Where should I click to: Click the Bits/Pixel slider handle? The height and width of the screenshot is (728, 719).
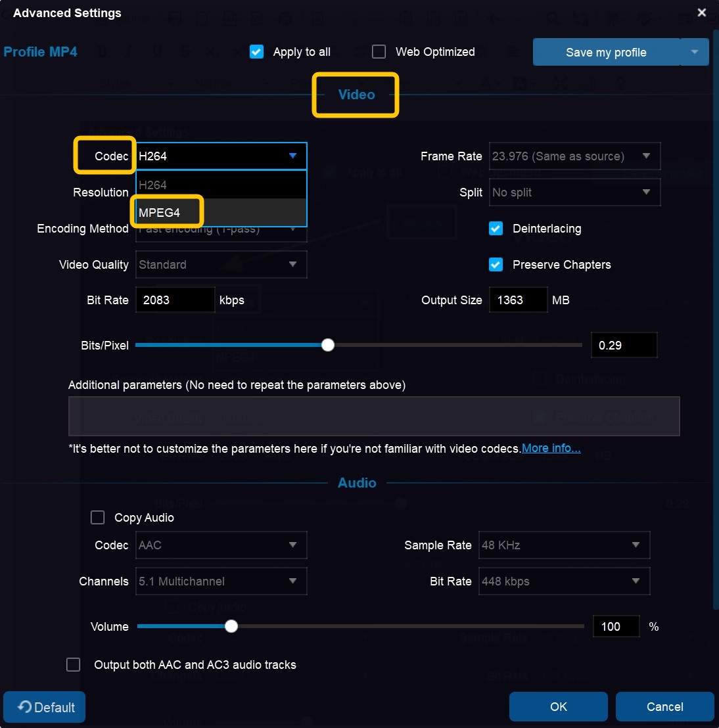[x=328, y=345]
